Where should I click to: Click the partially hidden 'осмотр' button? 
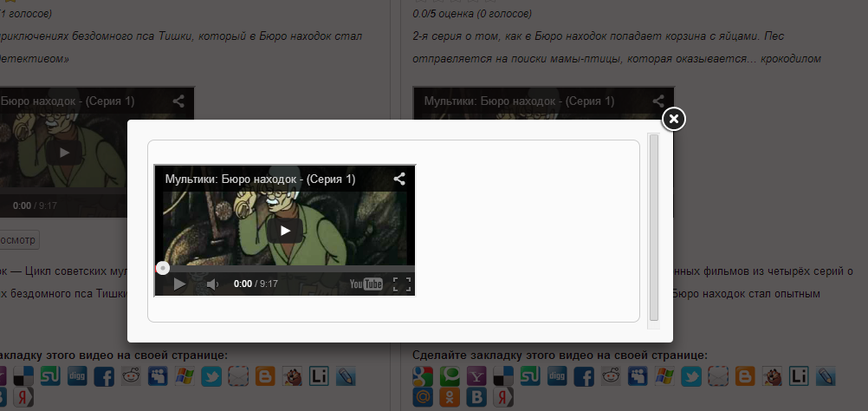coord(18,240)
